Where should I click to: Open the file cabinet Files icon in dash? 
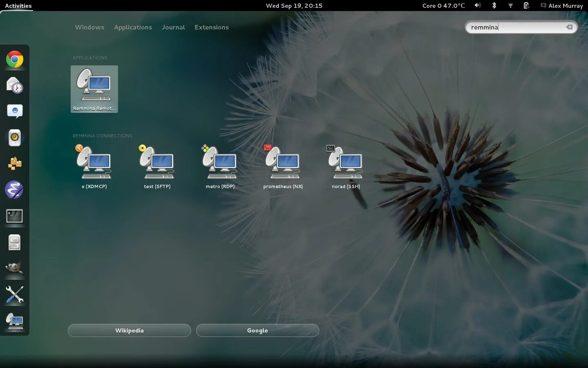coord(15,242)
